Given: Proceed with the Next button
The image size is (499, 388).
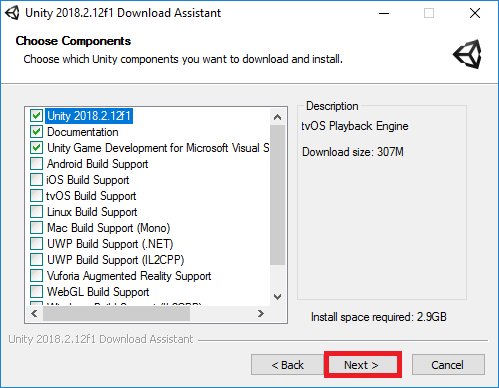Looking at the screenshot, I should pyautogui.click(x=361, y=365).
